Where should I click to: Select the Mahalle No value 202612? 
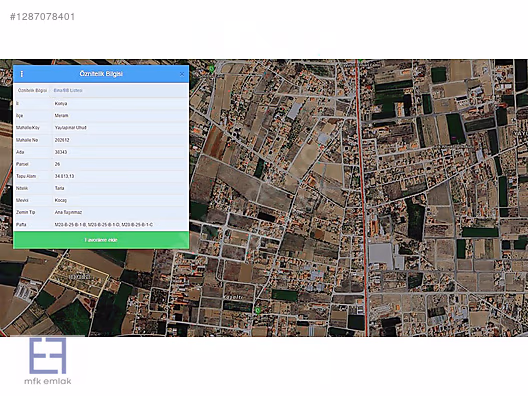coord(62,140)
